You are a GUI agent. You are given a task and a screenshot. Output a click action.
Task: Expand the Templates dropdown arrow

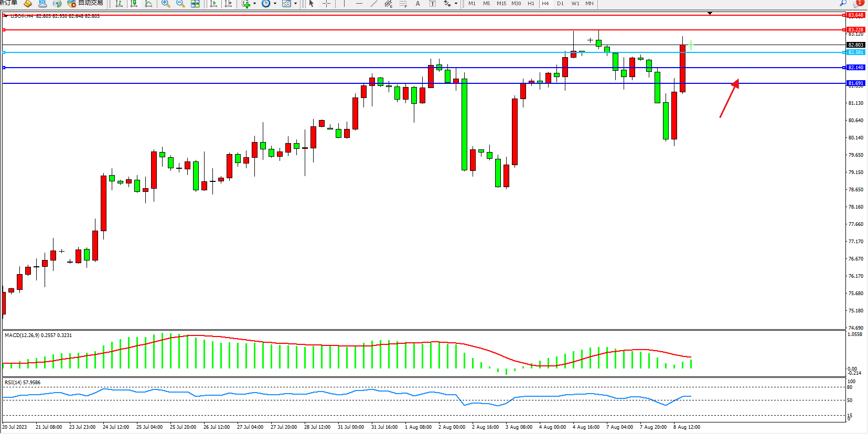295,4
